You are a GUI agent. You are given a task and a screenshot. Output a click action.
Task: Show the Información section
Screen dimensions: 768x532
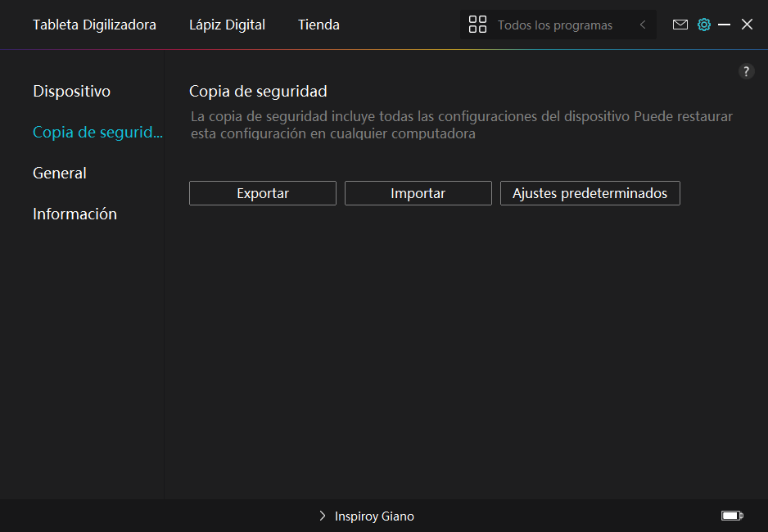pyautogui.click(x=75, y=214)
